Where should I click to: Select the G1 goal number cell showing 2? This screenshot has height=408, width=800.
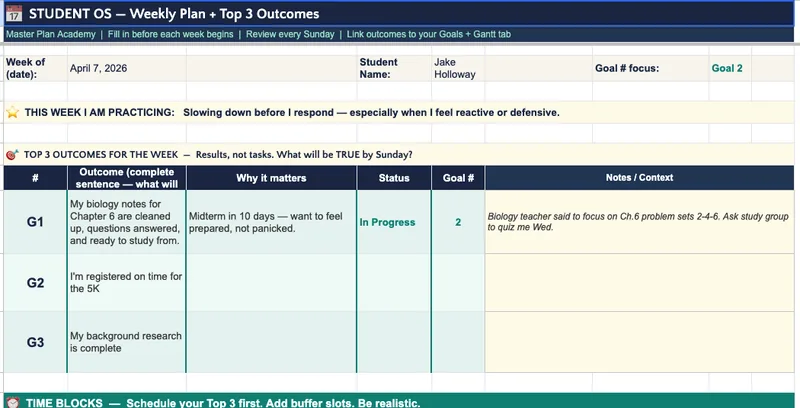pos(458,222)
